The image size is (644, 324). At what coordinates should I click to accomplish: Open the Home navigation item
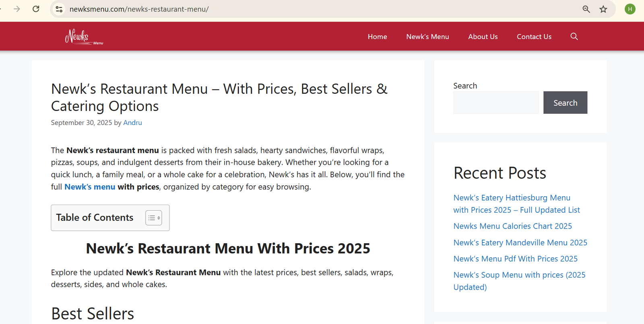[377, 37]
